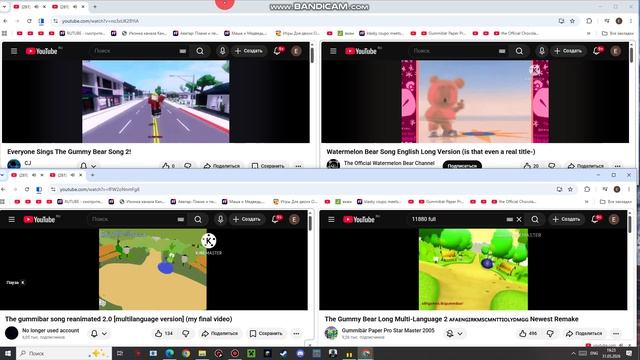Open YouTube guide menu on Everyone Sings page
This screenshot has height=360, width=640.
[x=14, y=51]
